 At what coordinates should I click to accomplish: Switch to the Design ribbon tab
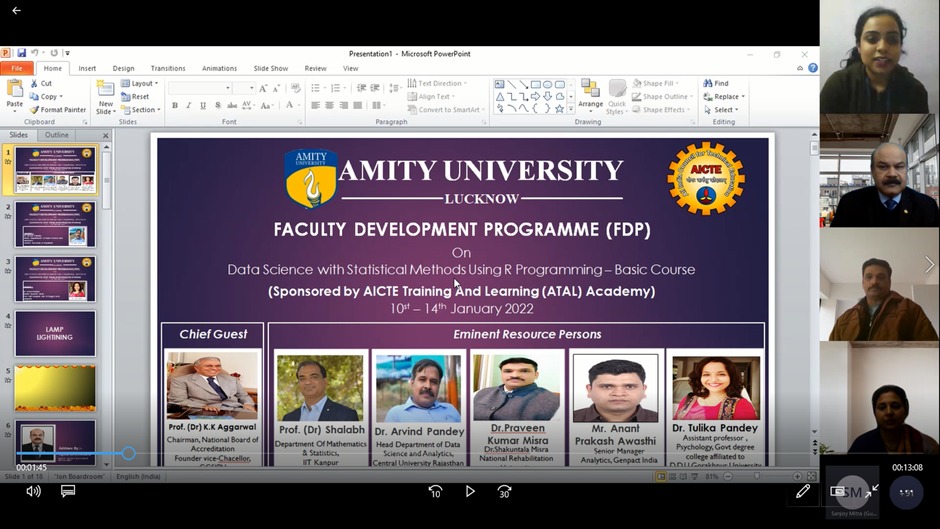(x=123, y=68)
